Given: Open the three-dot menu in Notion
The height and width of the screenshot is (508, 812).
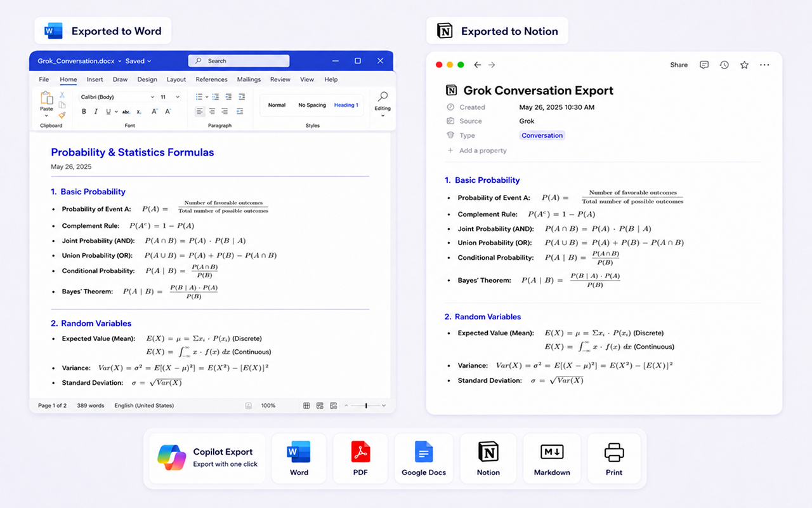Looking at the screenshot, I should click(x=764, y=65).
